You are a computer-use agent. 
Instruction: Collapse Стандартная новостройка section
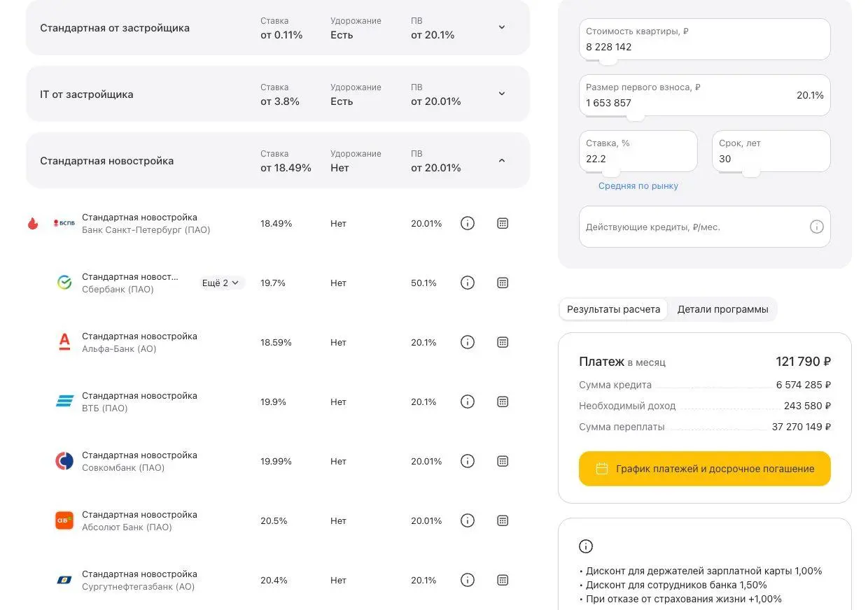[x=501, y=160]
